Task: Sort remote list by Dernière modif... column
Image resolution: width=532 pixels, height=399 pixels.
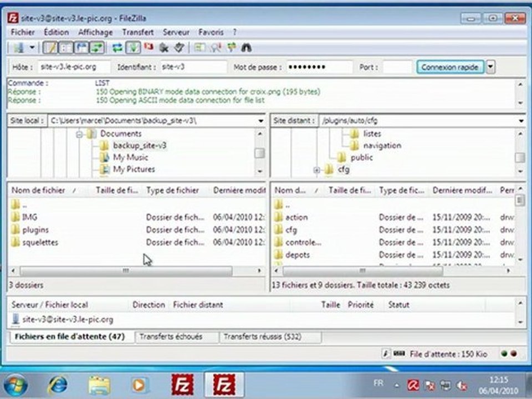Action: click(x=462, y=190)
